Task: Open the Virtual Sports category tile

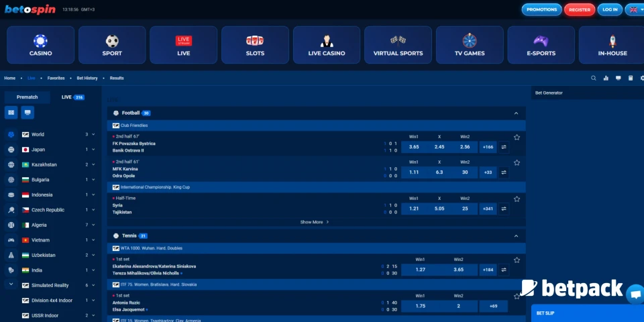Action: coord(398,45)
